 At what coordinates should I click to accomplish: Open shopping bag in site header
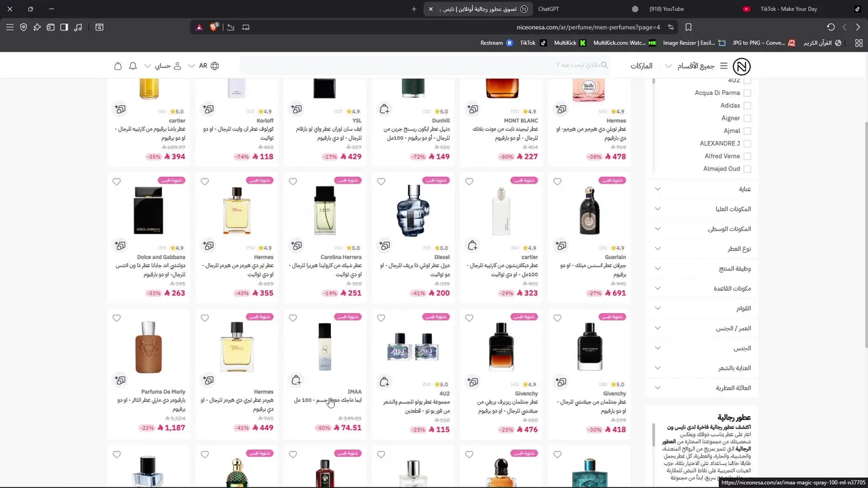click(x=118, y=66)
